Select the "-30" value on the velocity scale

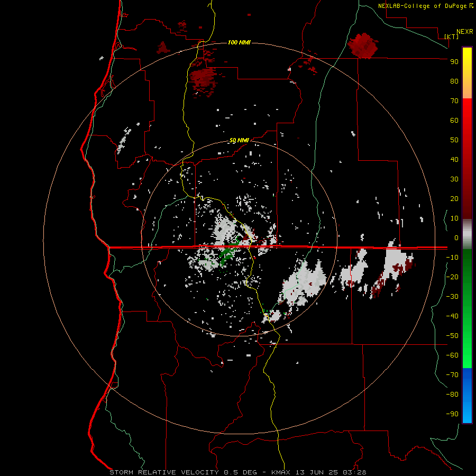[452, 297]
